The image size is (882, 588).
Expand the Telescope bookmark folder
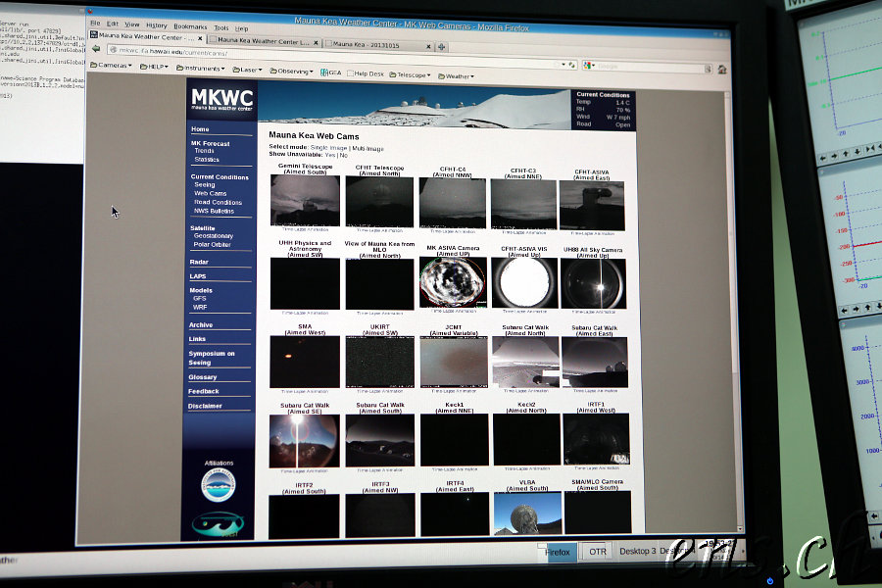tap(410, 74)
